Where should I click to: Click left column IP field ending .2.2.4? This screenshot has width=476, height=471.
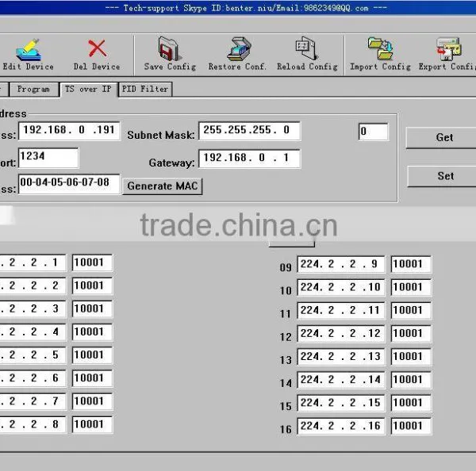tap(33, 332)
